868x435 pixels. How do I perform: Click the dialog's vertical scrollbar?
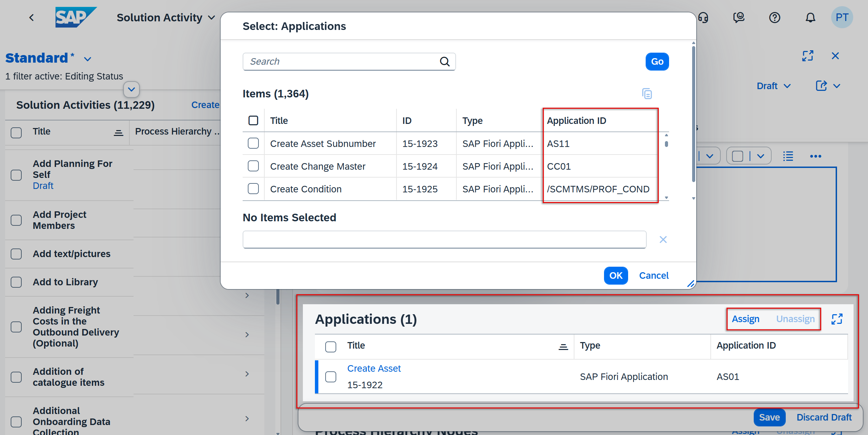click(693, 114)
